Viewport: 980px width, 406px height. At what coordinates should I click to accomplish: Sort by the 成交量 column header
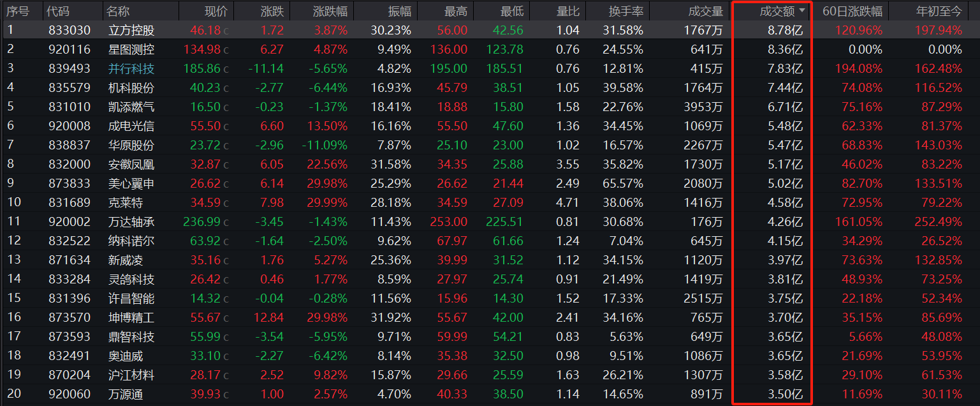(706, 11)
